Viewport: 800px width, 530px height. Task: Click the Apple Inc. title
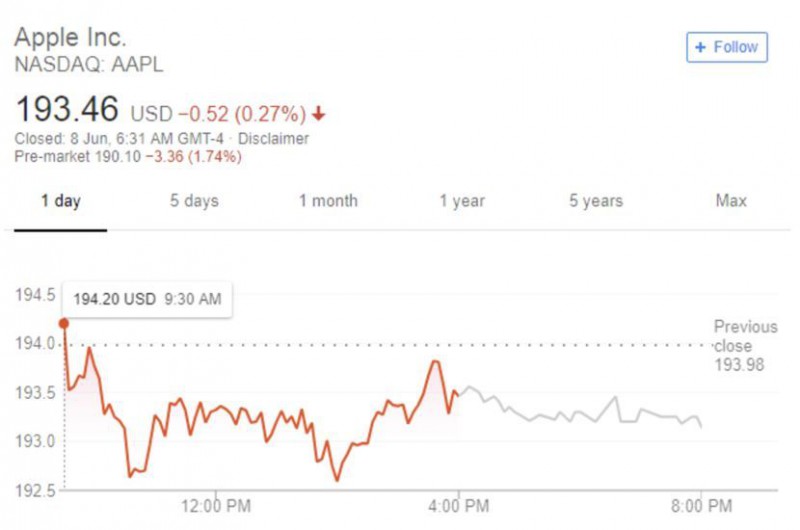point(70,38)
